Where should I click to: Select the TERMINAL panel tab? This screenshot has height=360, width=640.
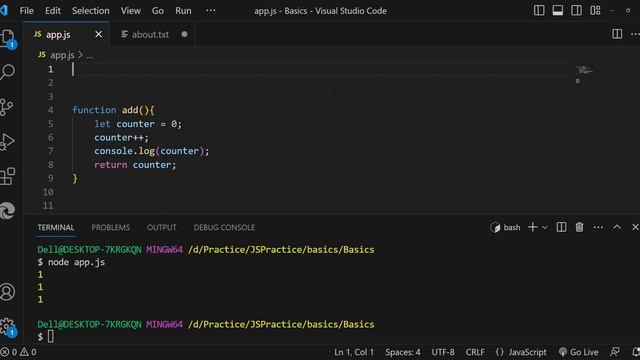(x=56, y=227)
